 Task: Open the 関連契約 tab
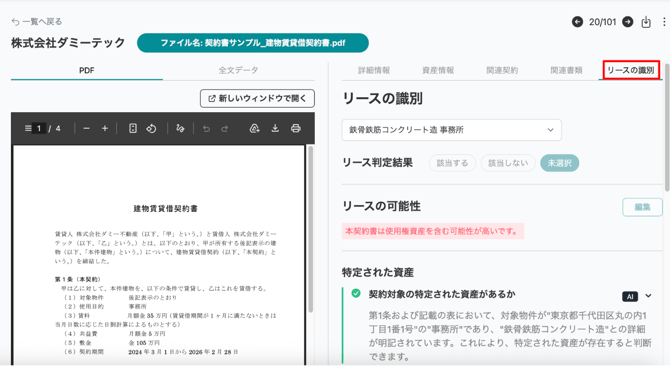click(502, 70)
